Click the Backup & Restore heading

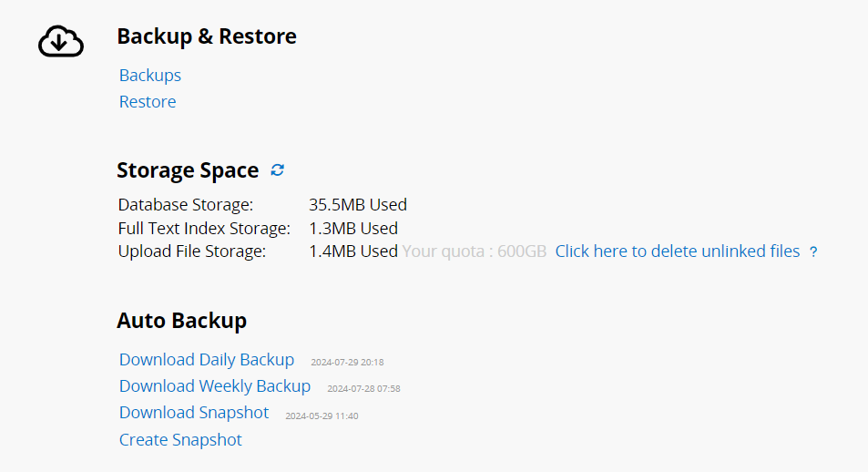coord(207,36)
